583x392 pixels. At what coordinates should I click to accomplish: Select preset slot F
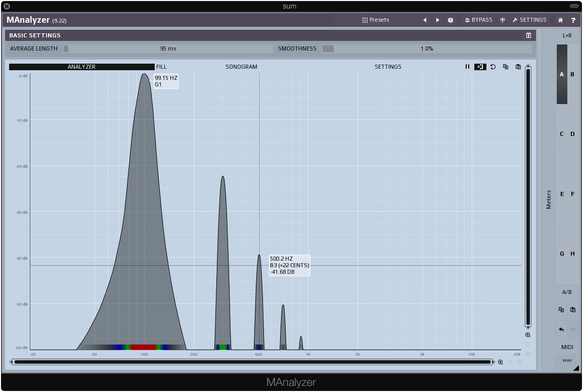572,194
